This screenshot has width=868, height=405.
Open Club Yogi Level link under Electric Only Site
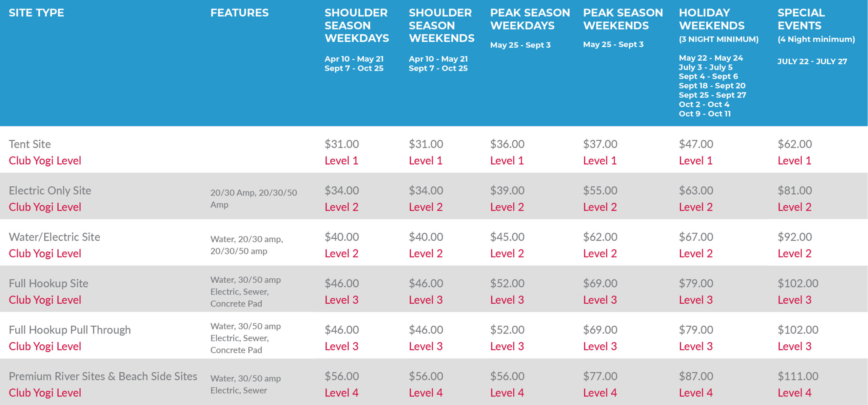pos(45,207)
